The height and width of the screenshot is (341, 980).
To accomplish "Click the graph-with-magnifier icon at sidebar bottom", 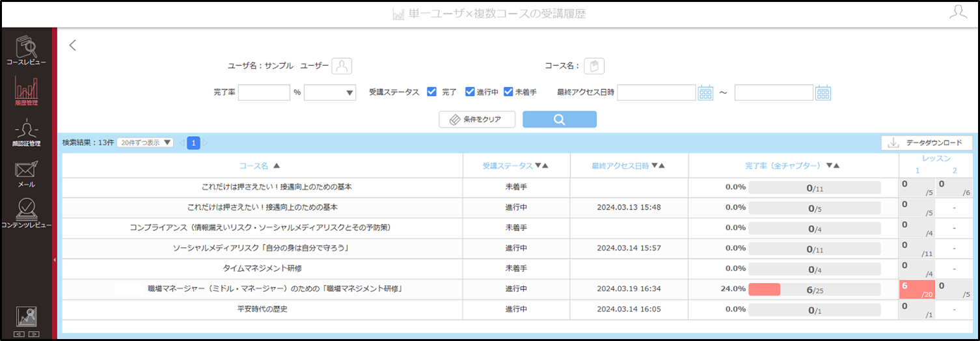I will tap(27, 317).
